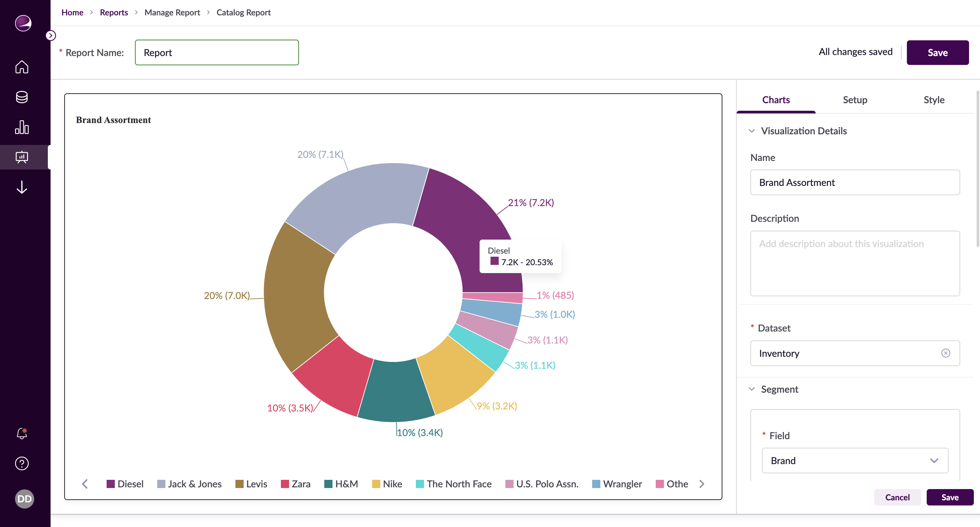
Task: Toggle Nike in the chart legend
Action: [x=392, y=484]
